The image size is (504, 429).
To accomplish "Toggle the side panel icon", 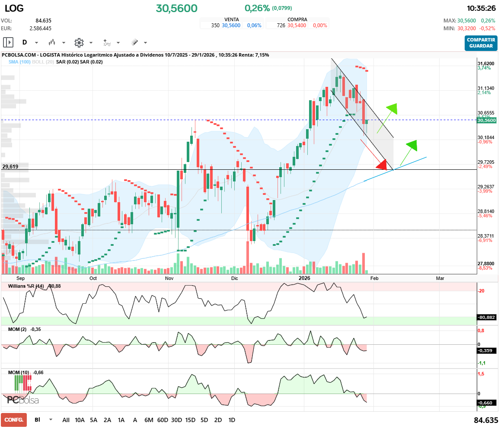I will [8, 42].
